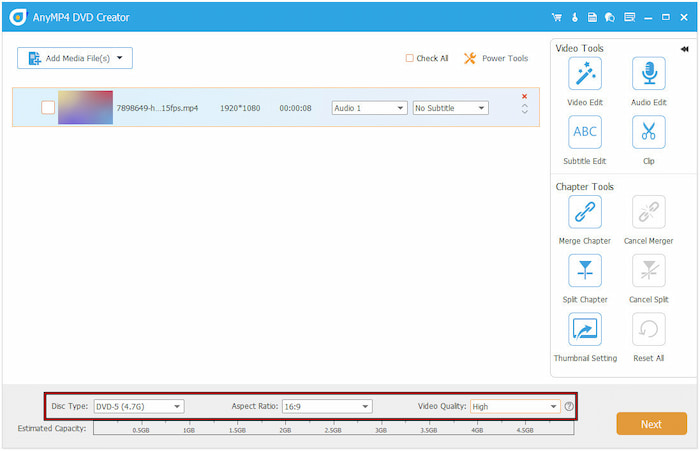Open the Disc Type DVD-5 dropdown

pyautogui.click(x=138, y=406)
